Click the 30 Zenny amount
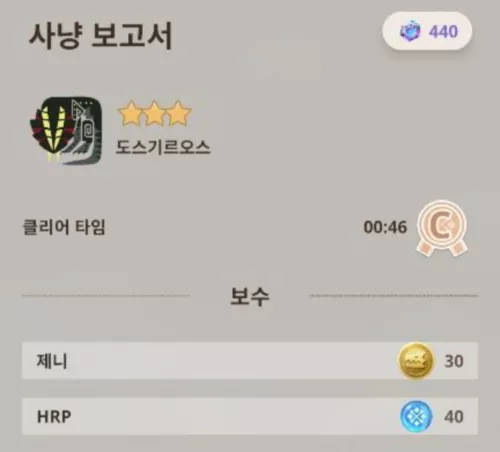The height and width of the screenshot is (452, 500). click(x=454, y=361)
